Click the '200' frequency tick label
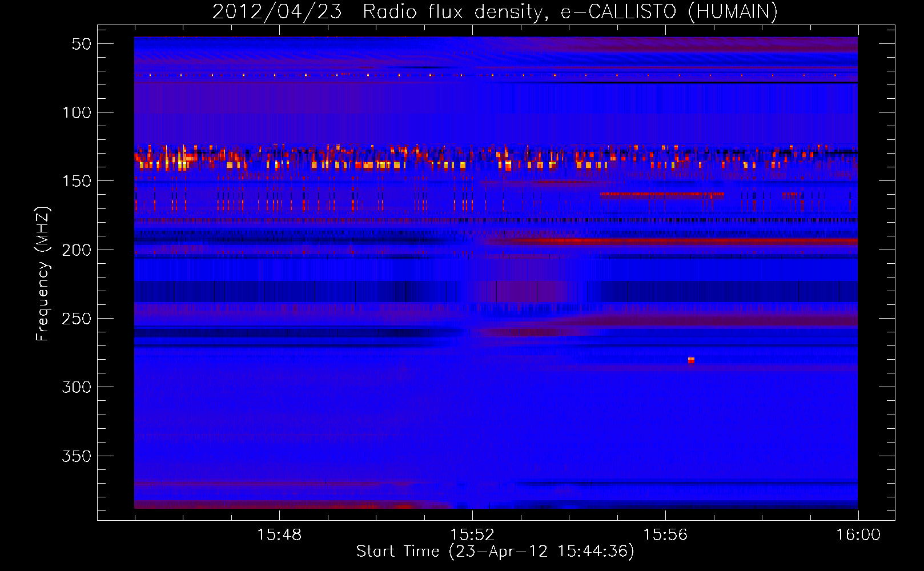 (x=77, y=250)
